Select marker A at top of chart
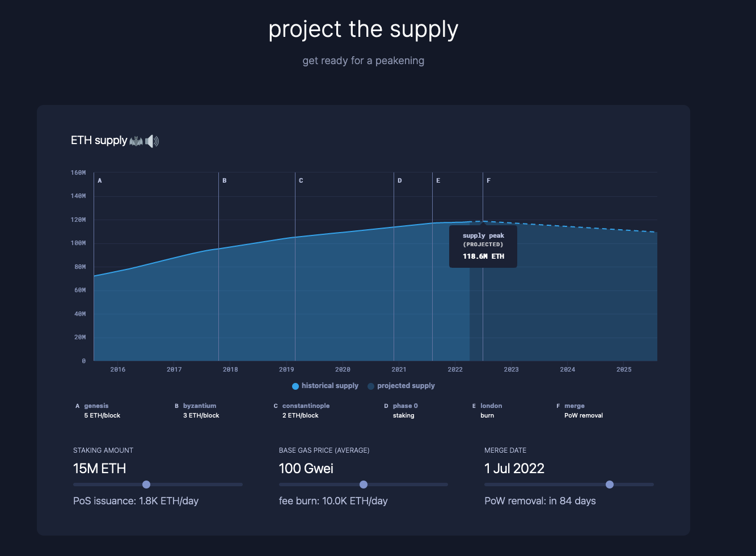 pos(100,180)
